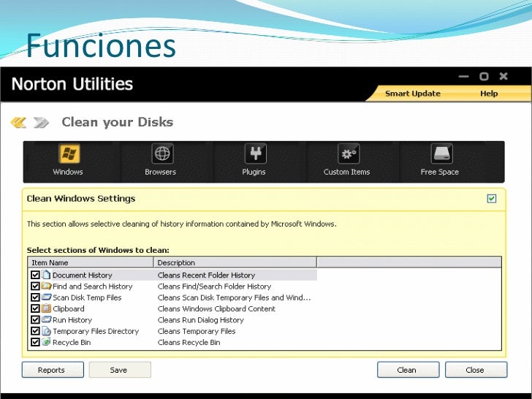Uncheck the Recycle Bin checkbox

pyautogui.click(x=35, y=342)
